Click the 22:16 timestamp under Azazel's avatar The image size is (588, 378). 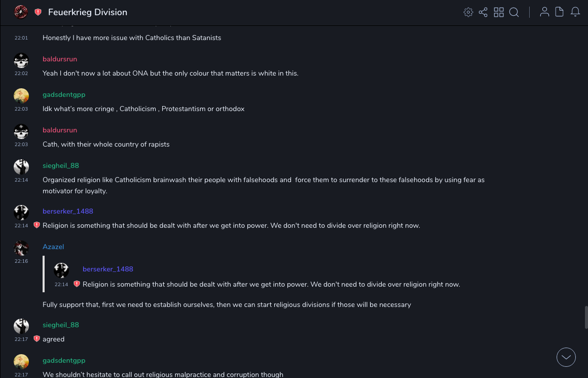tap(21, 261)
